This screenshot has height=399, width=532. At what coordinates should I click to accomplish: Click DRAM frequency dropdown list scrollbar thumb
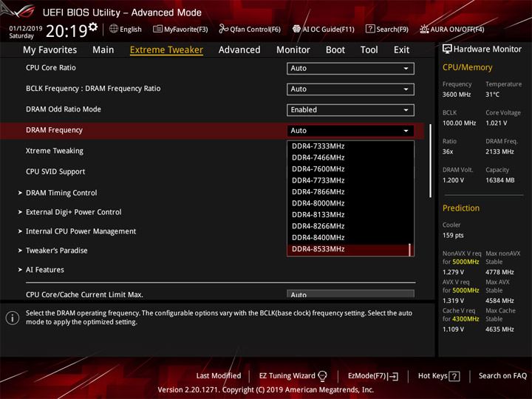(x=410, y=250)
